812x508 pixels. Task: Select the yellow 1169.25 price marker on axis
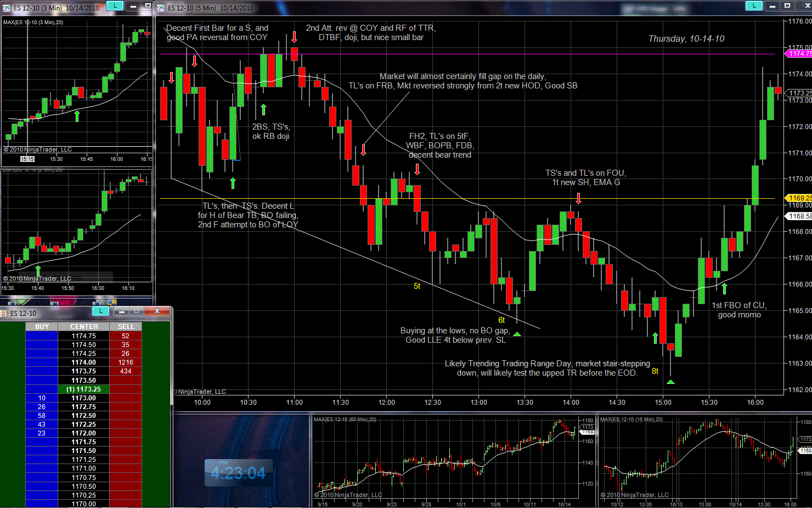[x=799, y=198]
